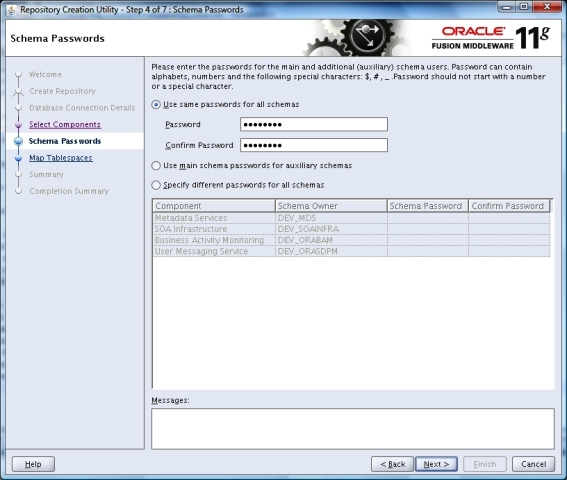567x480 pixels.
Task: Click the Oracle Fusion Middleware 11g logo
Action: click(491, 38)
